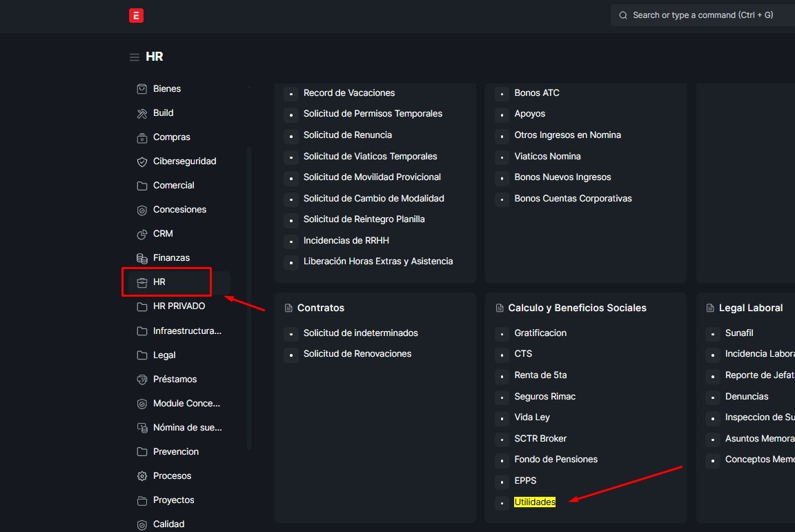Select HR PRIVADO in the sidebar

[x=179, y=306]
